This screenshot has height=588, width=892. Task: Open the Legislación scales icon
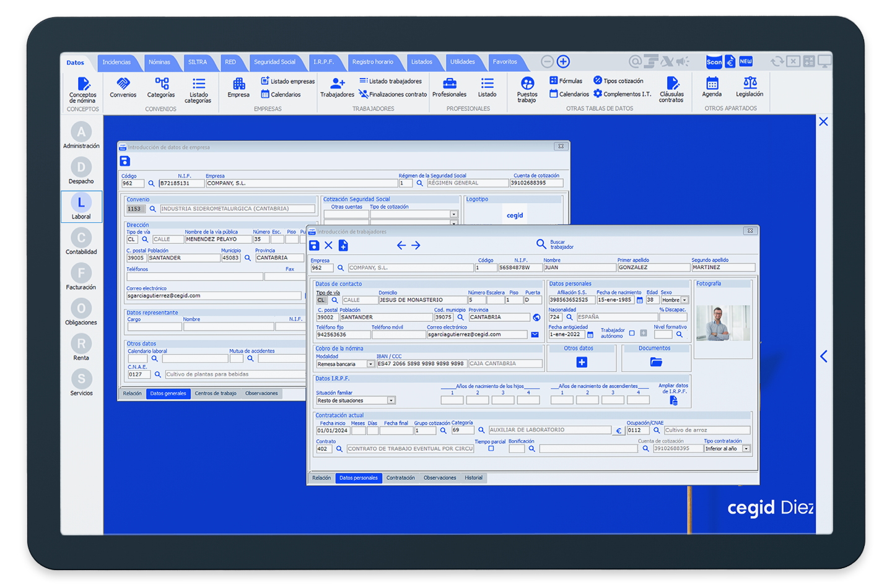[750, 87]
